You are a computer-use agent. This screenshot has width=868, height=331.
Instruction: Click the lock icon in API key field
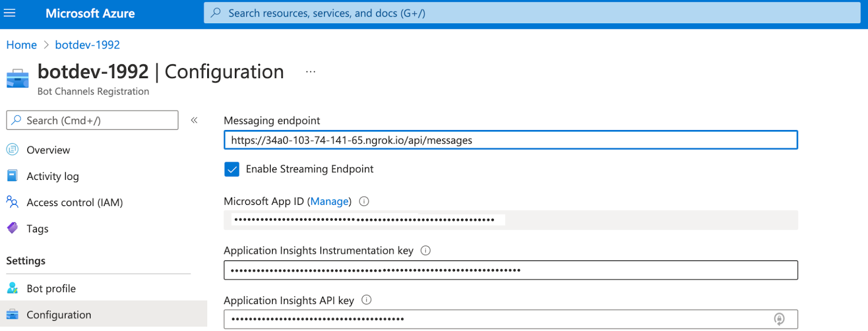[779, 319]
